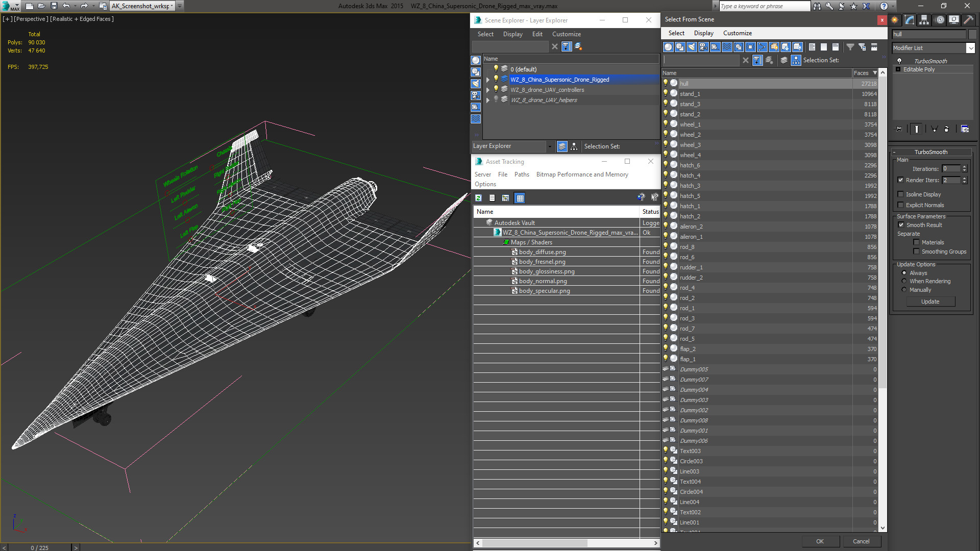Viewport: 980px width, 551px height.
Task: Select Manually update option
Action: (904, 290)
